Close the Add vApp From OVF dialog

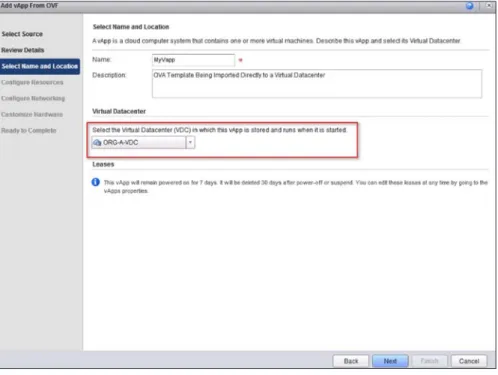[489, 5]
